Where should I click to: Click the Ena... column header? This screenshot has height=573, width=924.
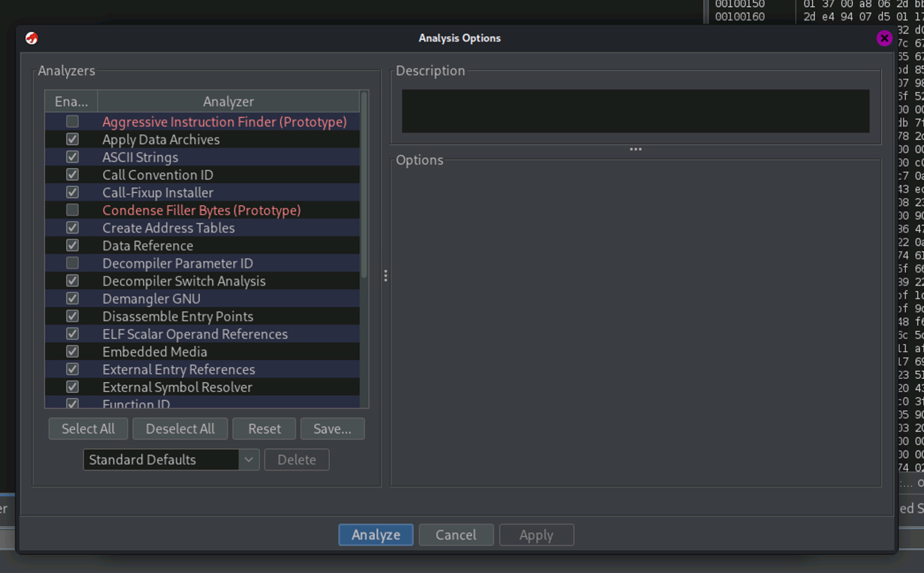tap(71, 102)
